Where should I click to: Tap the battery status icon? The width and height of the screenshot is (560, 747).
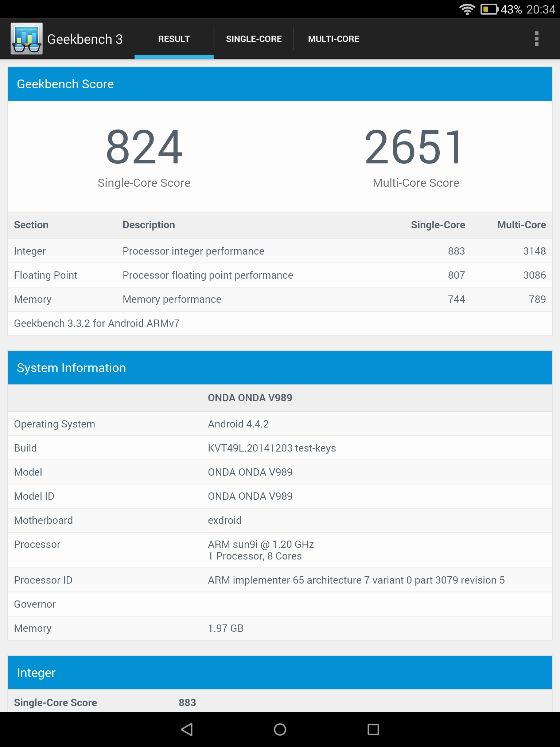click(489, 9)
